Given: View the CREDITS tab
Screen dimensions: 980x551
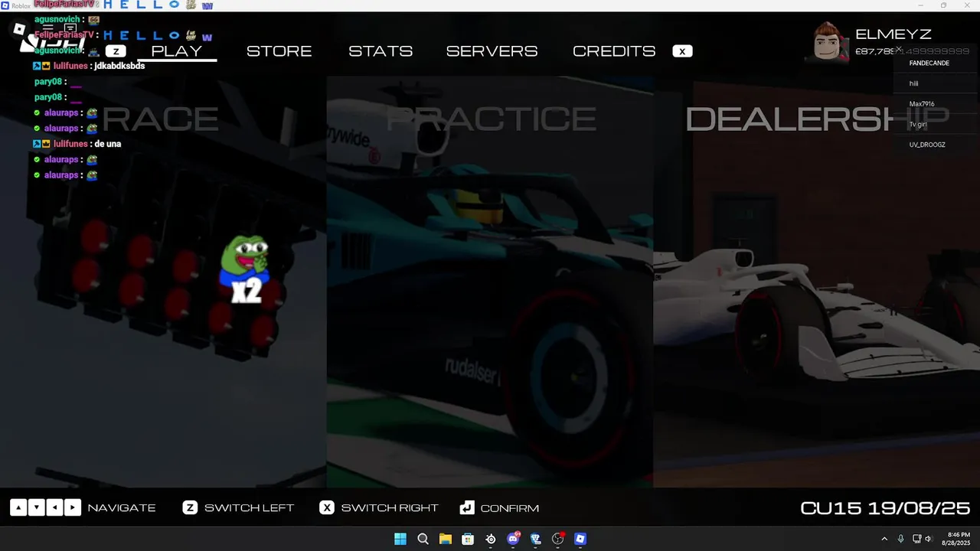Looking at the screenshot, I should click(x=614, y=51).
